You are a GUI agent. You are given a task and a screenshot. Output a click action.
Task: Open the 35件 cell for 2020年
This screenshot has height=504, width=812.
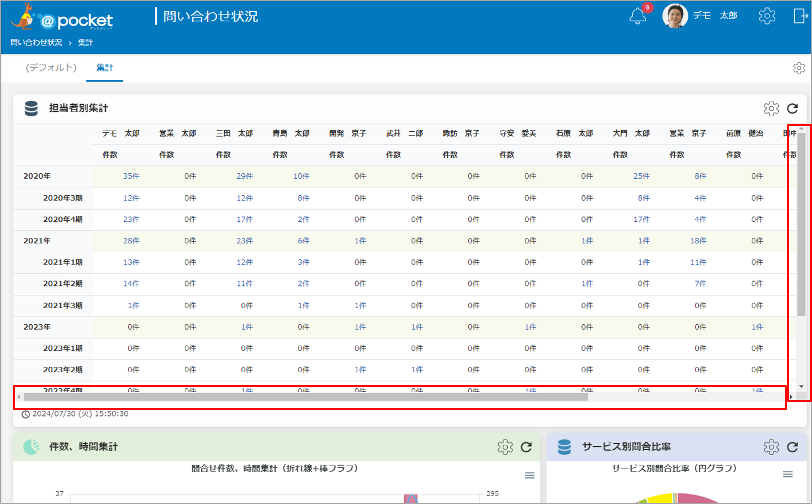[x=131, y=176]
